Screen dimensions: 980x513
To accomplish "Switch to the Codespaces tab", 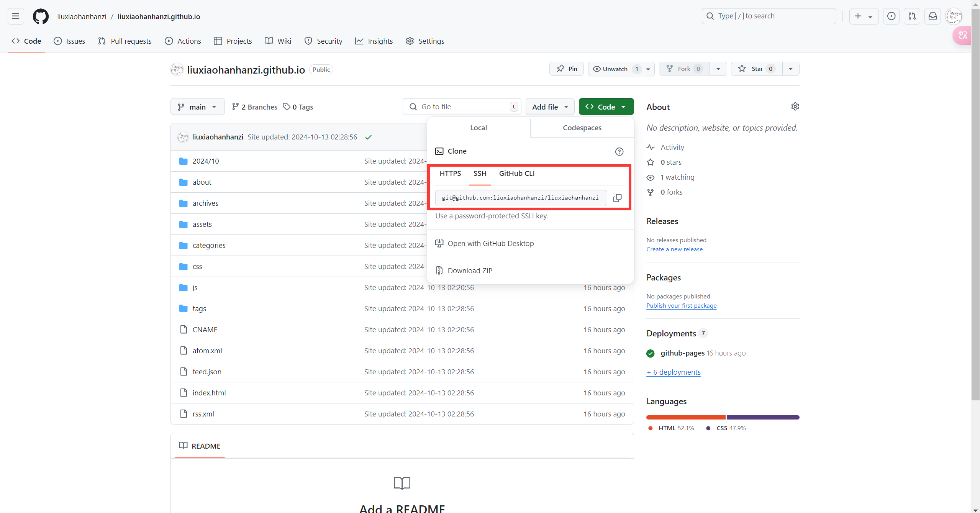I will [582, 128].
